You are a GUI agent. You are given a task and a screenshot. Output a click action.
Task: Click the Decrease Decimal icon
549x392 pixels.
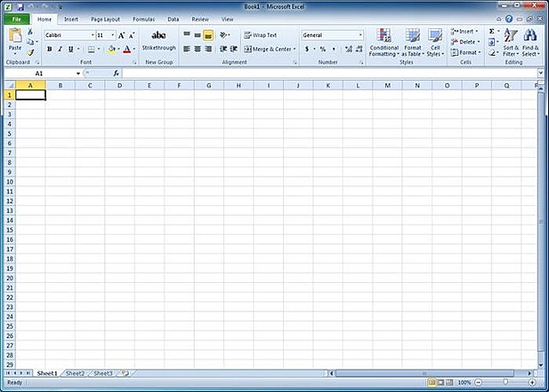click(359, 49)
